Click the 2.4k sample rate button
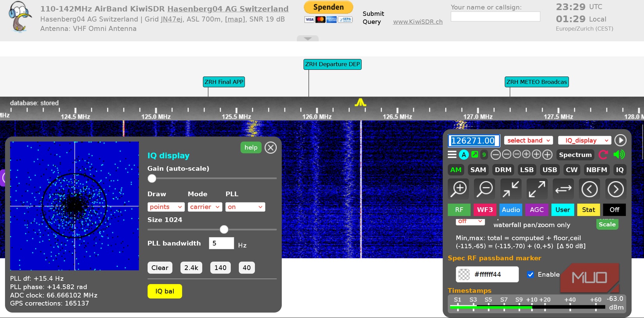 (x=191, y=268)
